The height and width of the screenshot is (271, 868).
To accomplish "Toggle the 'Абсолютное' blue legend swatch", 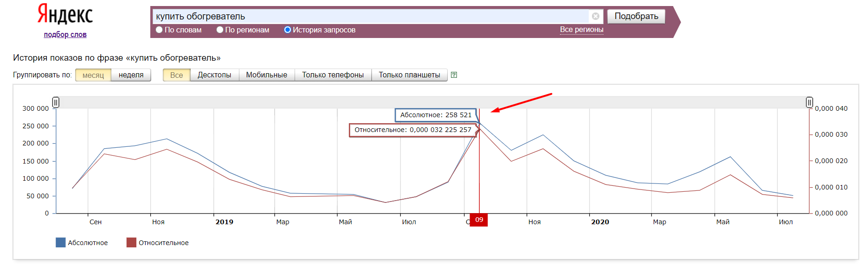I will [60, 242].
